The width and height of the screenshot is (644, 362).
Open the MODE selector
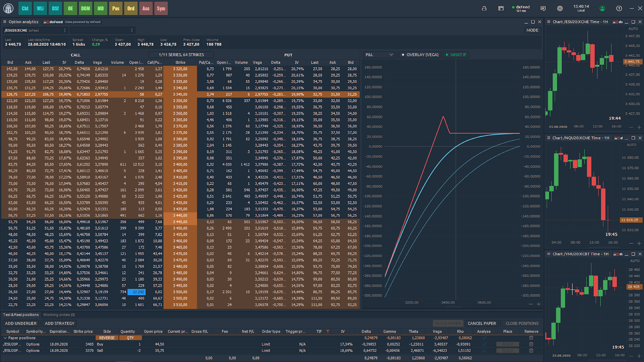tap(532, 30)
